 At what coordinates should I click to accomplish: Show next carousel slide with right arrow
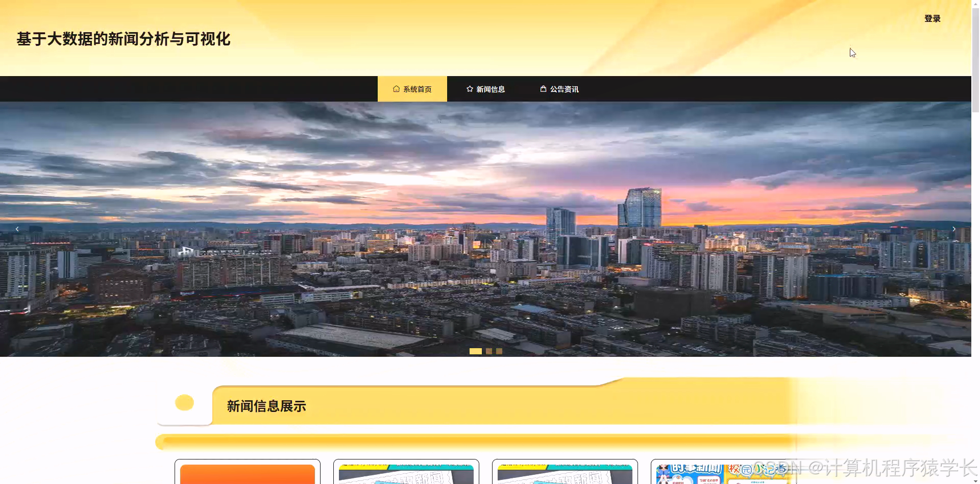point(953,229)
